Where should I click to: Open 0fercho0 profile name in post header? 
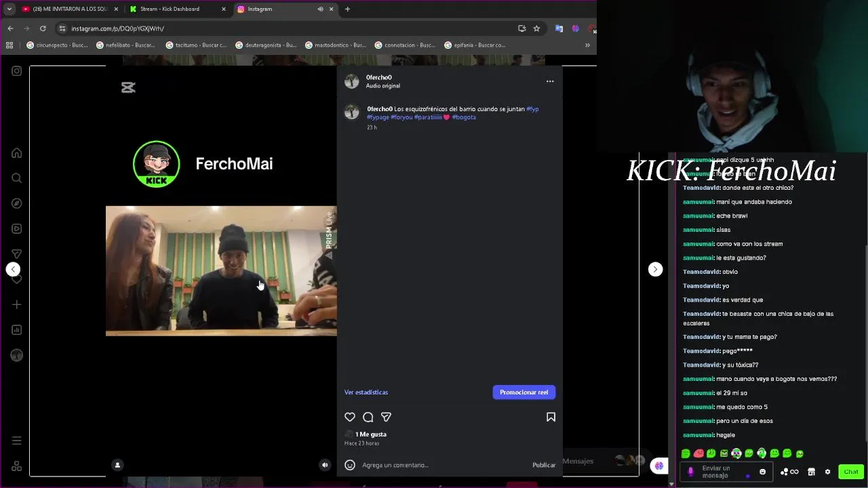pyautogui.click(x=379, y=77)
